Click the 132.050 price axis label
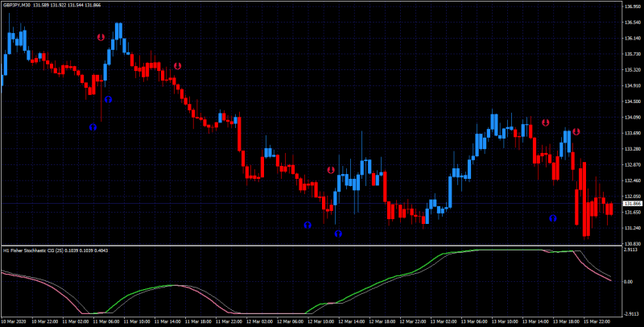 (633, 197)
